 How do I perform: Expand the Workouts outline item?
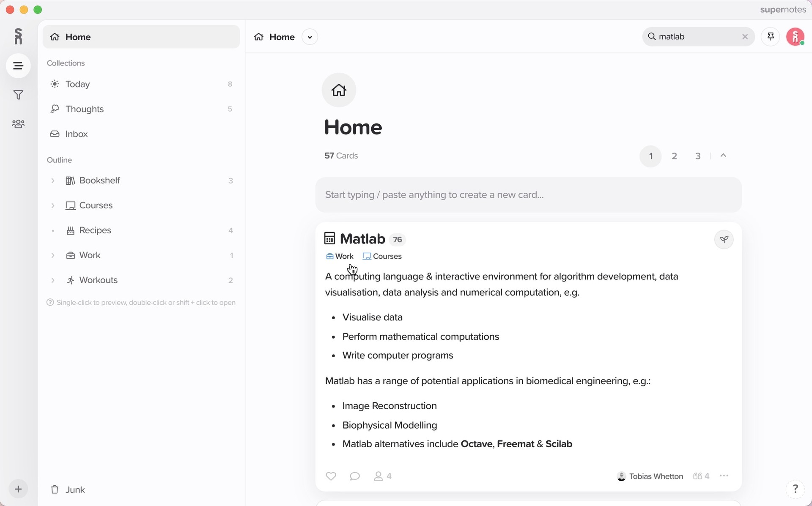coord(53,280)
